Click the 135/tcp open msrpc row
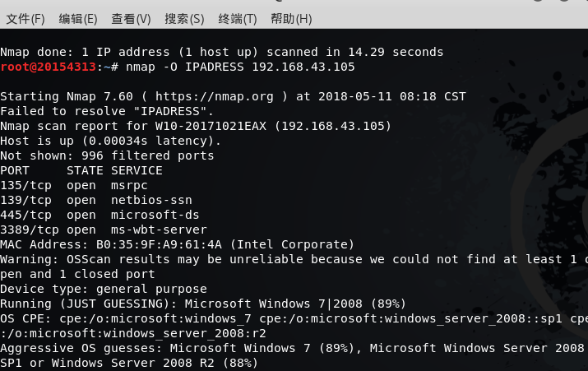Image resolution: width=588 pixels, height=371 pixels. click(x=74, y=185)
